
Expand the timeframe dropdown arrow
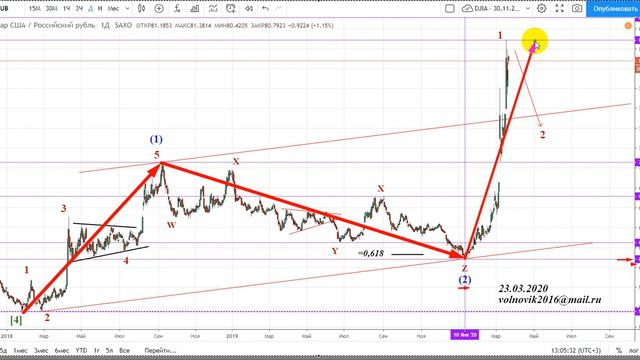point(128,9)
